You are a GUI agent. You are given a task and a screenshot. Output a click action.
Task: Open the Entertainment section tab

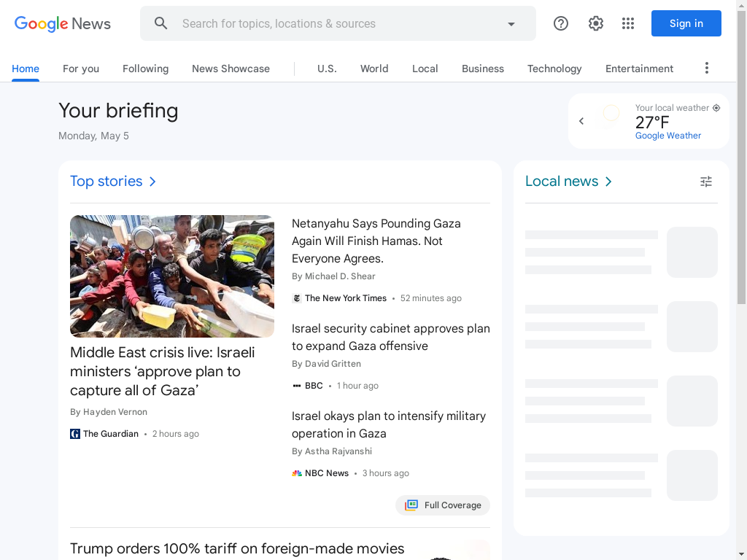point(639,69)
